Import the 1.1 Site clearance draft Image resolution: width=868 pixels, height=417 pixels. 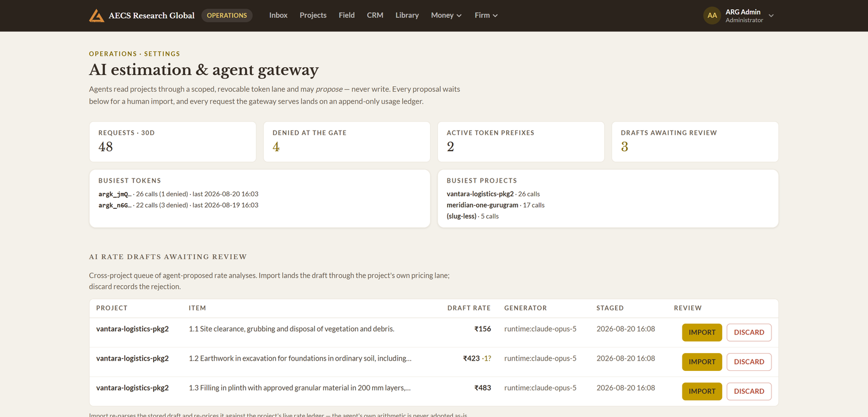pos(702,332)
